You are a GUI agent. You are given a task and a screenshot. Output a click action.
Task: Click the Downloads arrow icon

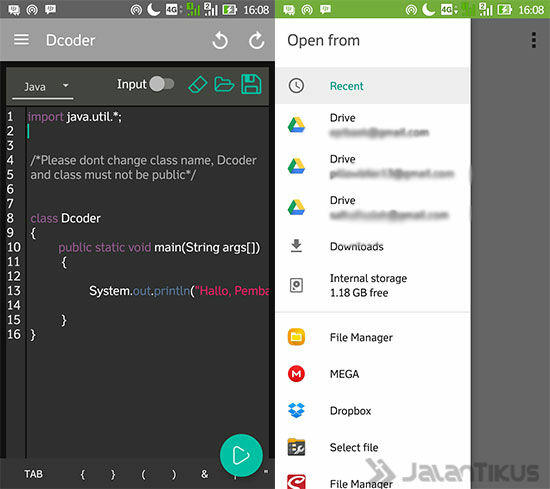[x=296, y=246]
